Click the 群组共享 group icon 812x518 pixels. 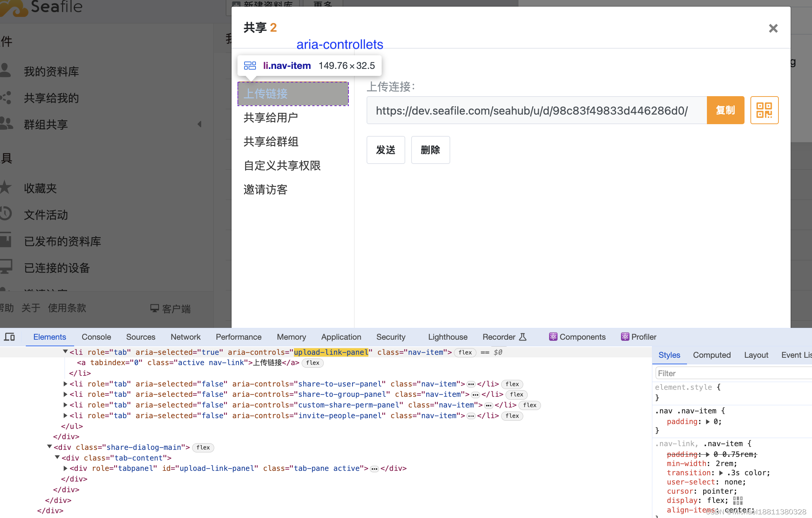pos(6,124)
